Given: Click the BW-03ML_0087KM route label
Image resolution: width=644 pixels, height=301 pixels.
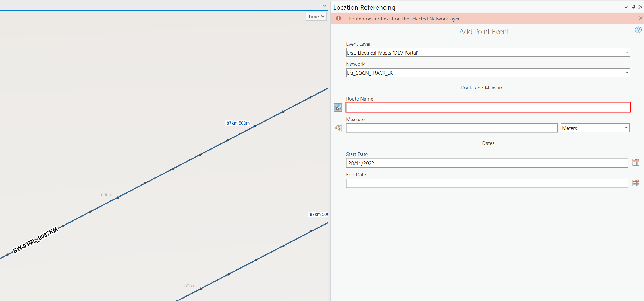Looking at the screenshot, I should 35,240.
